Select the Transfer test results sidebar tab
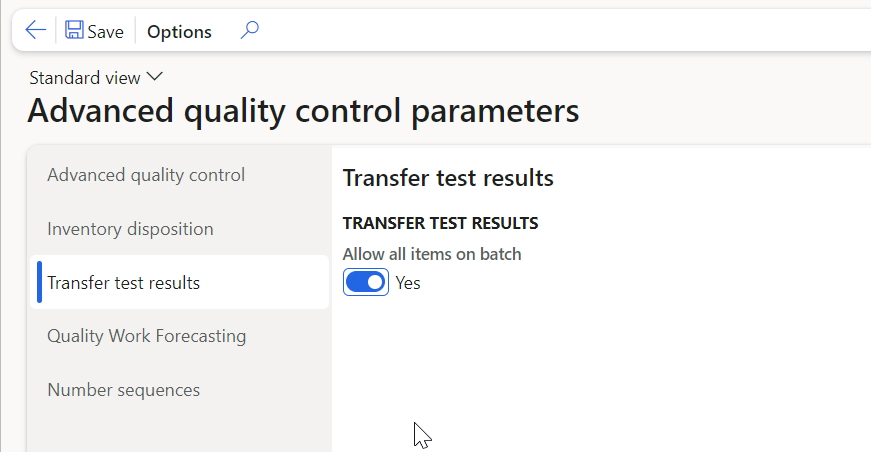This screenshot has height=452, width=871. coord(124,283)
